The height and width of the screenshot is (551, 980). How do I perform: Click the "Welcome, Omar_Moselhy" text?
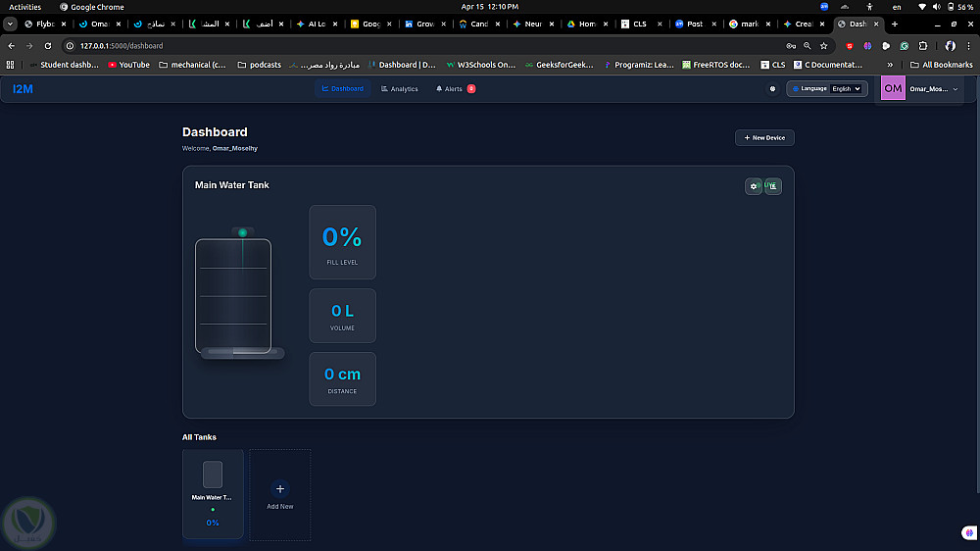pyautogui.click(x=220, y=148)
